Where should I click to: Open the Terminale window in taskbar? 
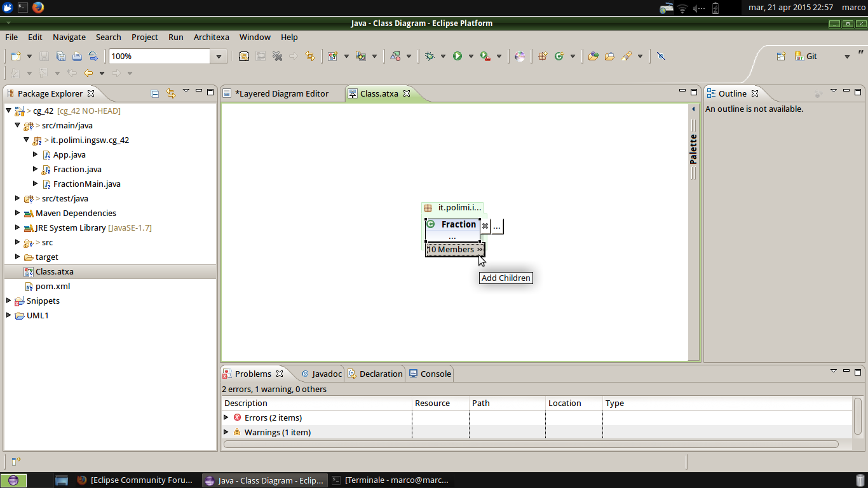click(x=391, y=480)
